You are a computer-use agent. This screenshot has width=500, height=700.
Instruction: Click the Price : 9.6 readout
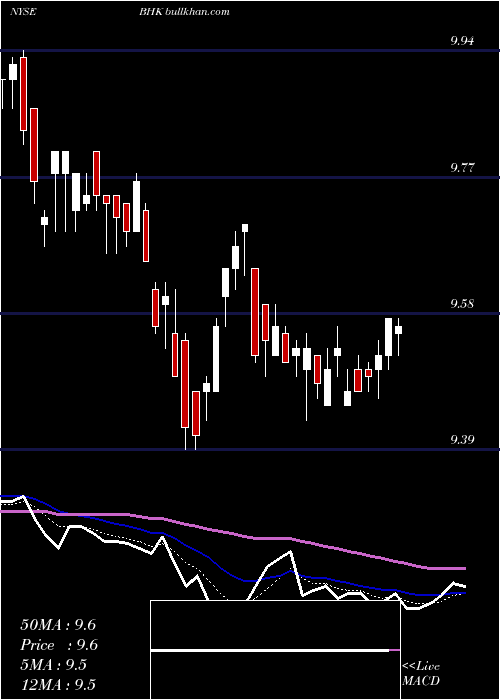(59, 645)
